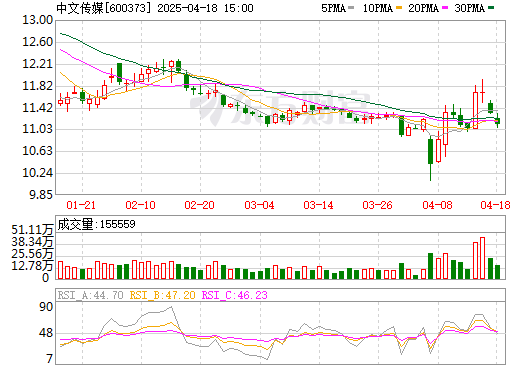The height and width of the screenshot is (365, 520).
Task: Select the 5PMA legend label
Action: (334, 8)
